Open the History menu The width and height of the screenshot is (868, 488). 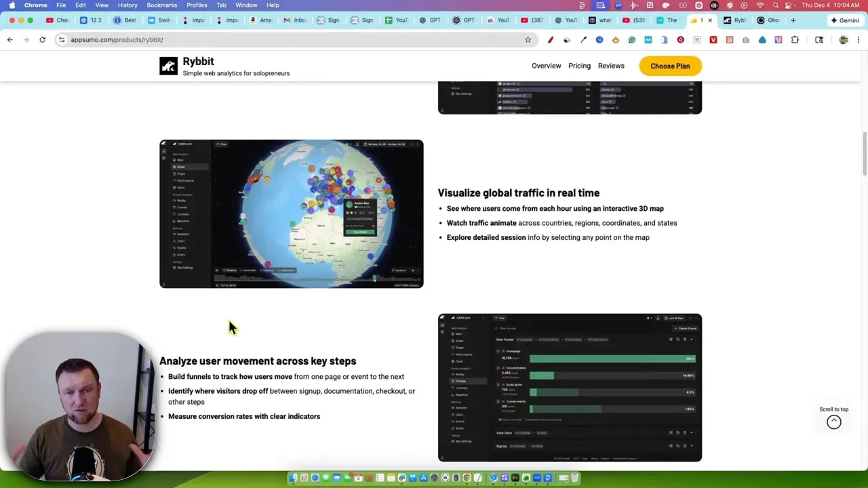tap(127, 5)
